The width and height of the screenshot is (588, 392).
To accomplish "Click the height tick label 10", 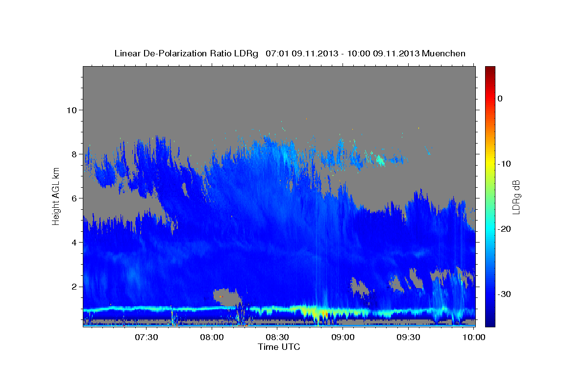I will coord(72,110).
